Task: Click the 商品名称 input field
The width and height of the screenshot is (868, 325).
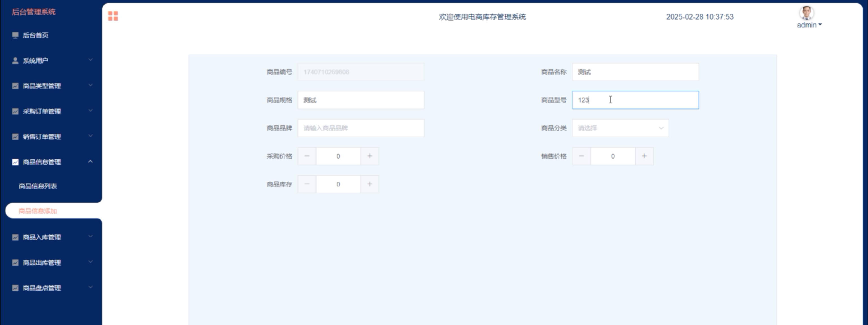Action: click(x=635, y=72)
